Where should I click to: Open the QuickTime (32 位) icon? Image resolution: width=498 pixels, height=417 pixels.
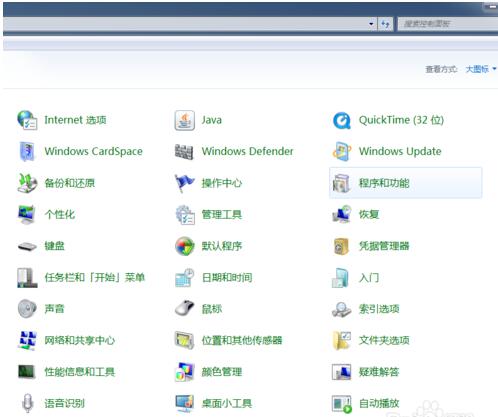(342, 120)
